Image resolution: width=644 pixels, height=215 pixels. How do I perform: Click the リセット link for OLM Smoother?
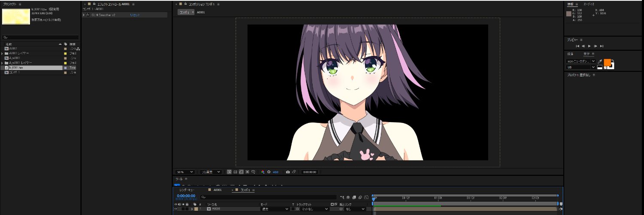[x=135, y=15]
